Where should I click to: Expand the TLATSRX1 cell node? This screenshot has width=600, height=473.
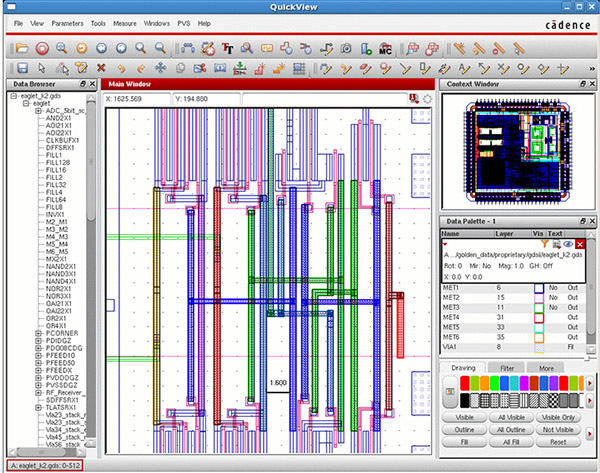tap(38, 408)
